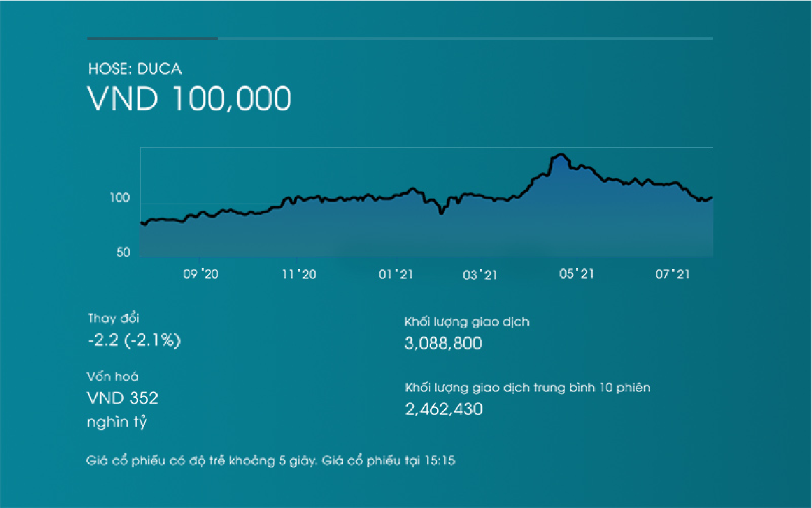Choose the 03 '21 date marker
812x508 pixels.
point(480,275)
